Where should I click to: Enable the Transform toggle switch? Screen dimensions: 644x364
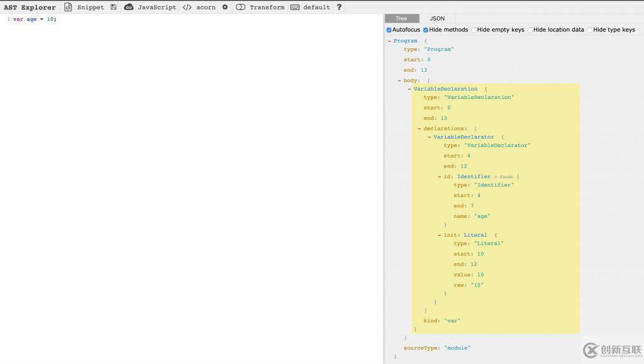[x=240, y=8]
